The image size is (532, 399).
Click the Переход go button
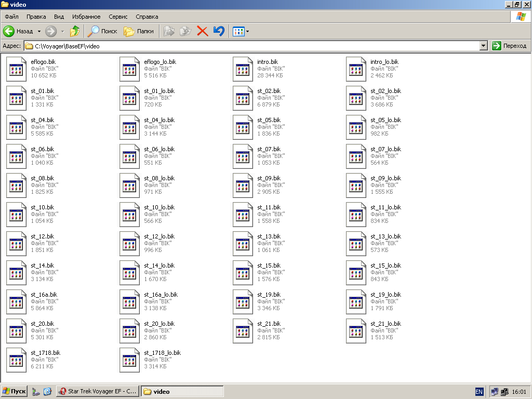point(510,46)
